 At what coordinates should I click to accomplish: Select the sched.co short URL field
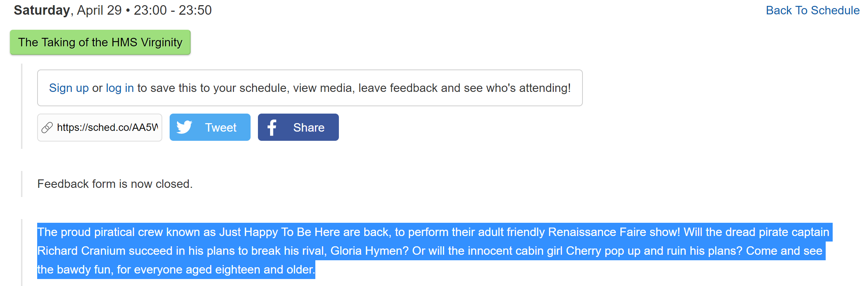[x=100, y=128]
